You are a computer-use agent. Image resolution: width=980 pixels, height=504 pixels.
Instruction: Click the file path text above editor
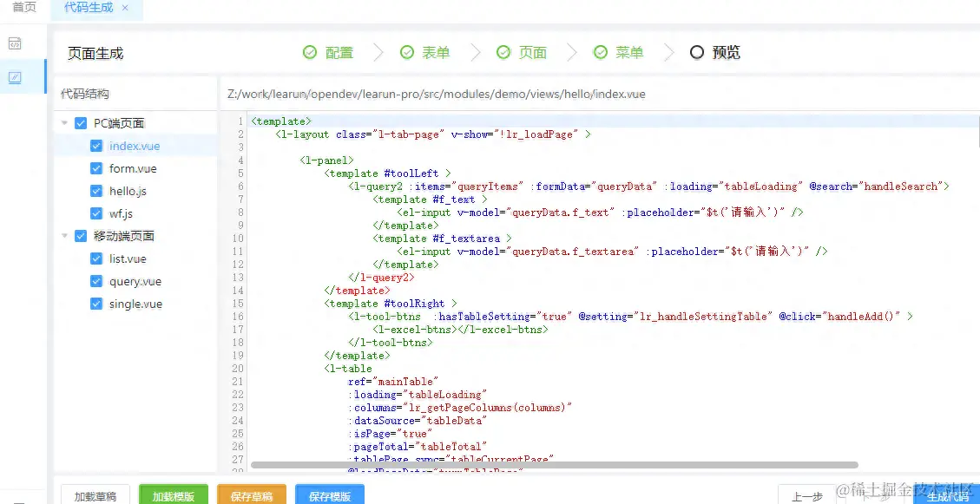437,95
